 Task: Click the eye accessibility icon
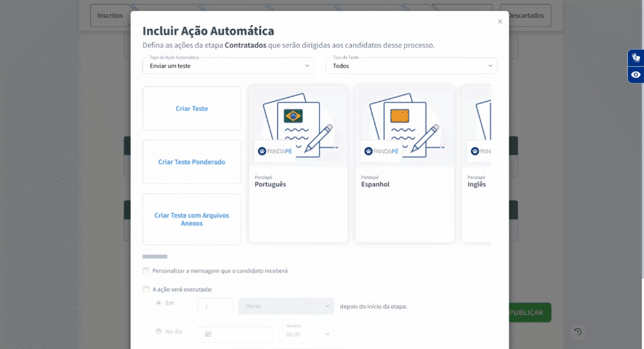coord(636,75)
